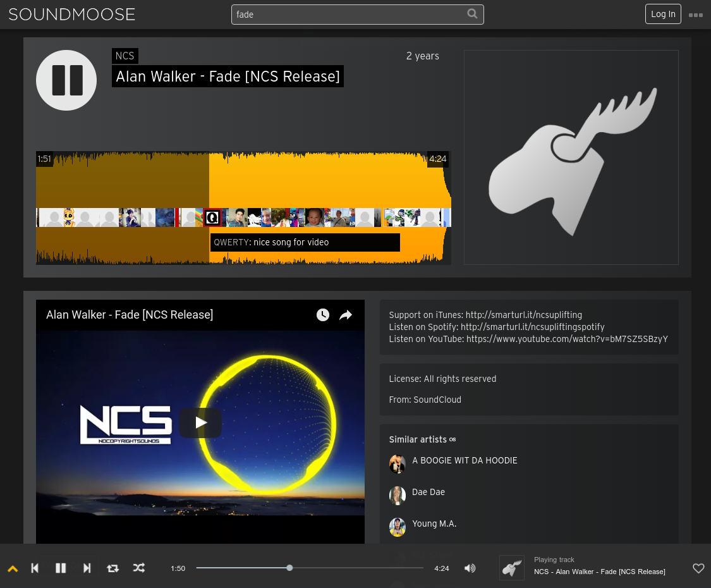Click the orange cartoon character commenter avatar
Viewport: 711px width, 588px height.
point(69,217)
